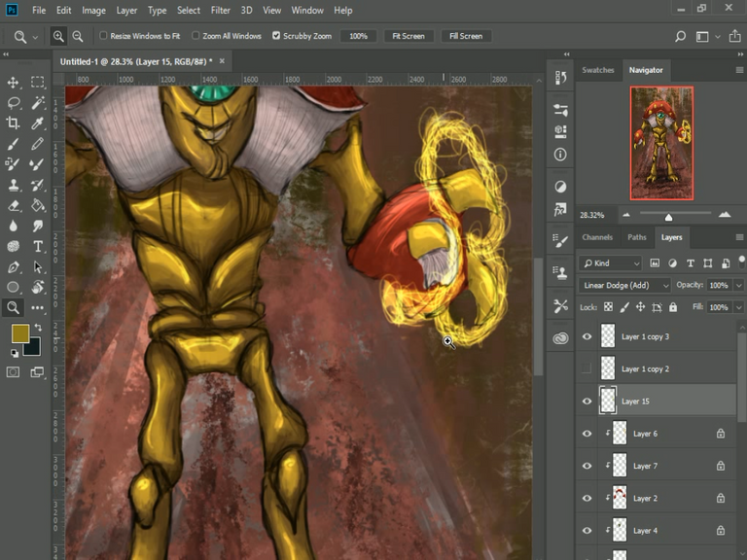Viewport: 747px width, 560px height.
Task: Select the Pen tool
Action: [13, 266]
